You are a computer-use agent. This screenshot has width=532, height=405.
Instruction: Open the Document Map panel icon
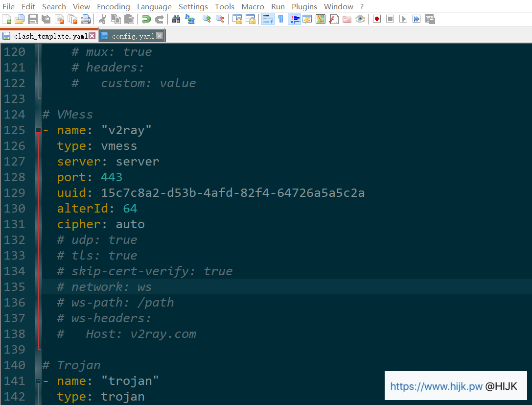tap(321, 19)
